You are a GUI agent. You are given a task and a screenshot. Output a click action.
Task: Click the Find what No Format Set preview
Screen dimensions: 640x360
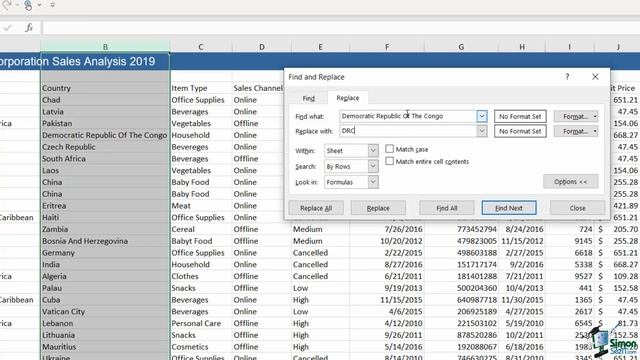(520, 116)
